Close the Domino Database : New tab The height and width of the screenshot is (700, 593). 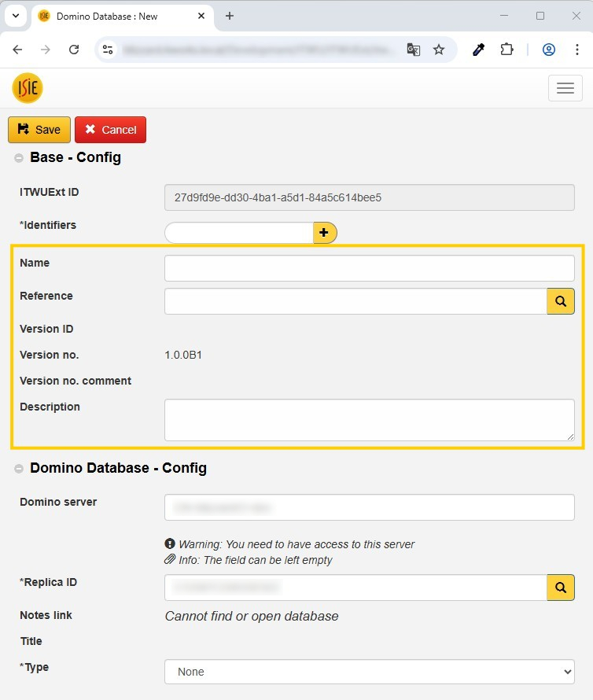tap(201, 16)
